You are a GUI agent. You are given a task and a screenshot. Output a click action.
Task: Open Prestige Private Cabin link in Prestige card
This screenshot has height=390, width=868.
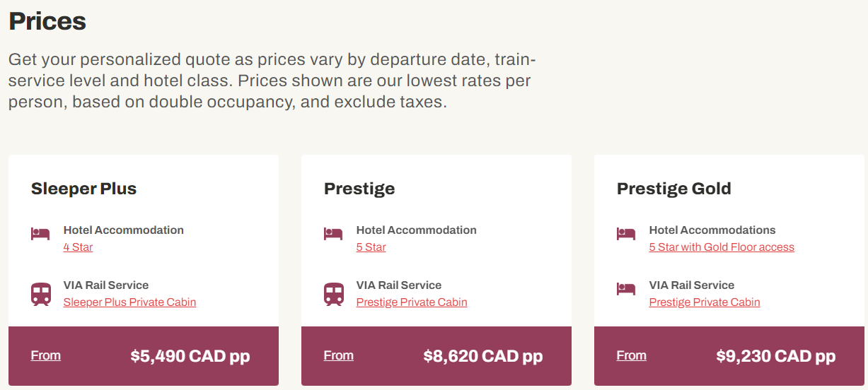click(x=412, y=302)
